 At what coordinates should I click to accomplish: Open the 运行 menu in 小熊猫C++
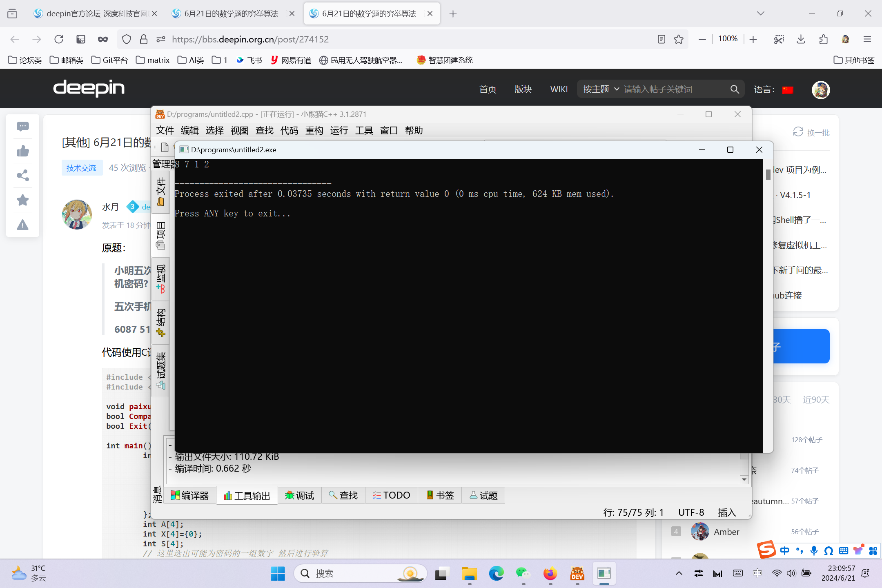(x=339, y=130)
